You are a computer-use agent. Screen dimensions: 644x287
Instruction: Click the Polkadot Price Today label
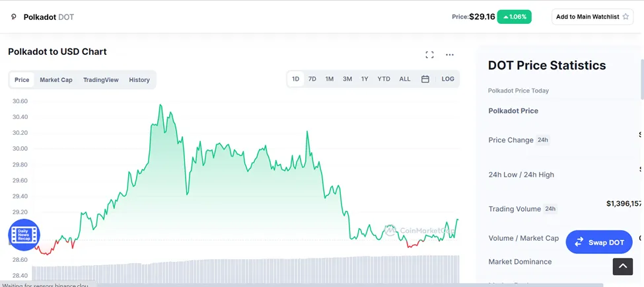pyautogui.click(x=519, y=91)
